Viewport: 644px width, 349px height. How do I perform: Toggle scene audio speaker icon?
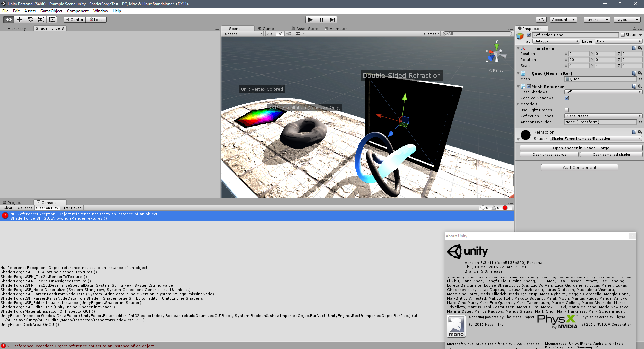pyautogui.click(x=289, y=34)
